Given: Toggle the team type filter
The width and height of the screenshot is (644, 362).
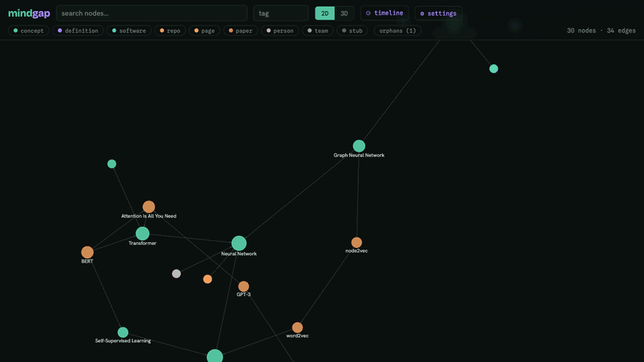Looking at the screenshot, I should (x=318, y=31).
